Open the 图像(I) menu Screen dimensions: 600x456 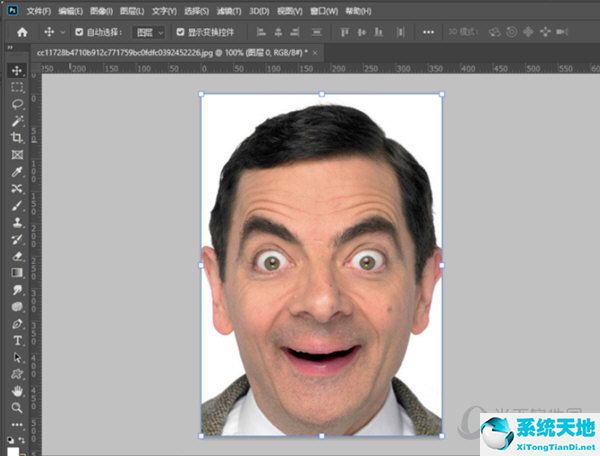[x=101, y=11]
